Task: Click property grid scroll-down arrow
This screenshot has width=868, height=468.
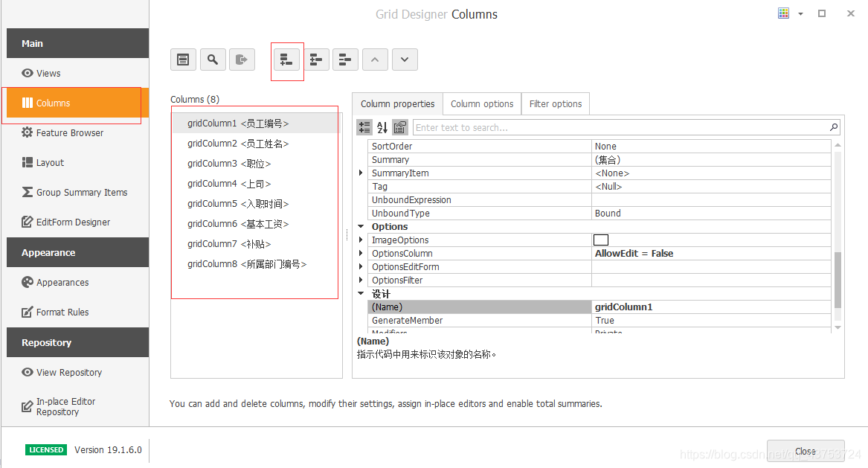Action: (x=838, y=327)
